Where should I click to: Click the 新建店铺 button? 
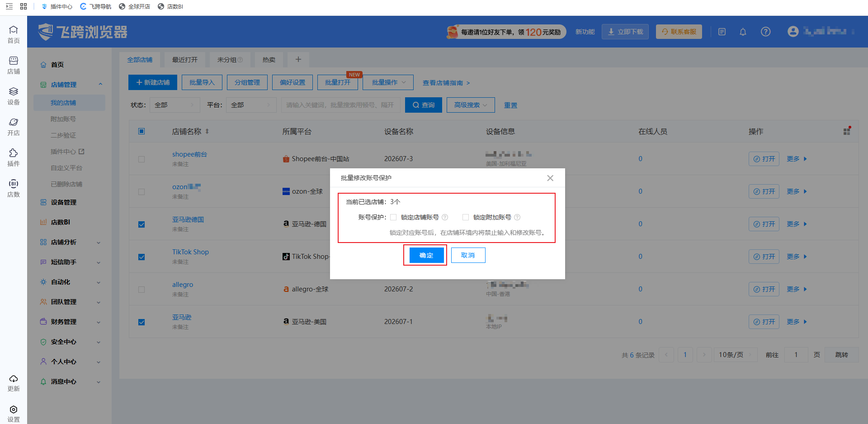click(153, 82)
